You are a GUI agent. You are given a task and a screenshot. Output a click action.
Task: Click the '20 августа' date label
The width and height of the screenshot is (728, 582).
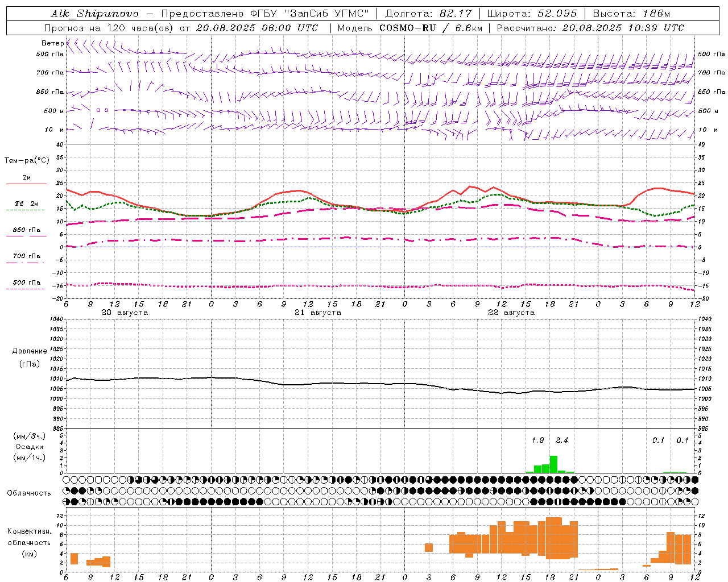(125, 313)
